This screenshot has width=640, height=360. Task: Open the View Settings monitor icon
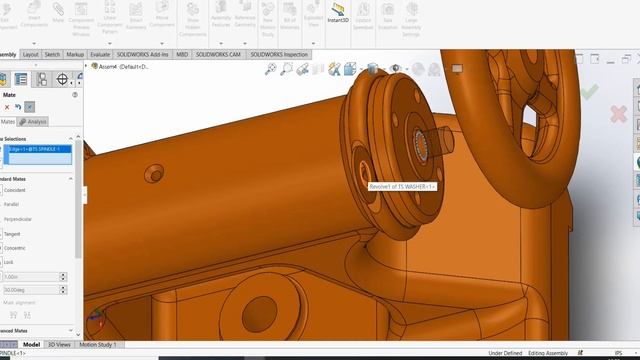(x=457, y=69)
